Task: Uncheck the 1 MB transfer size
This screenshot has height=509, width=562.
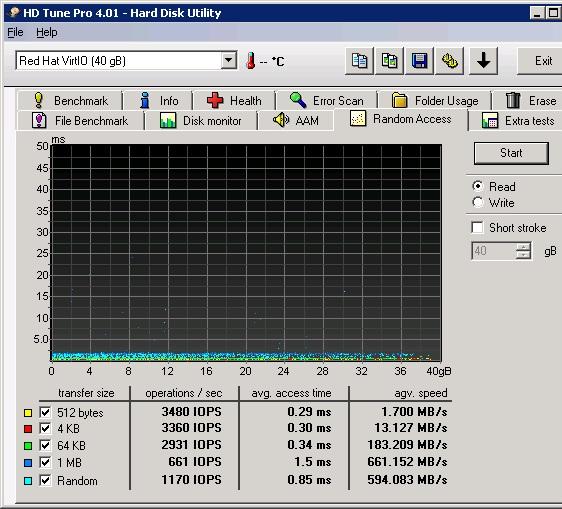Action: tap(45, 462)
